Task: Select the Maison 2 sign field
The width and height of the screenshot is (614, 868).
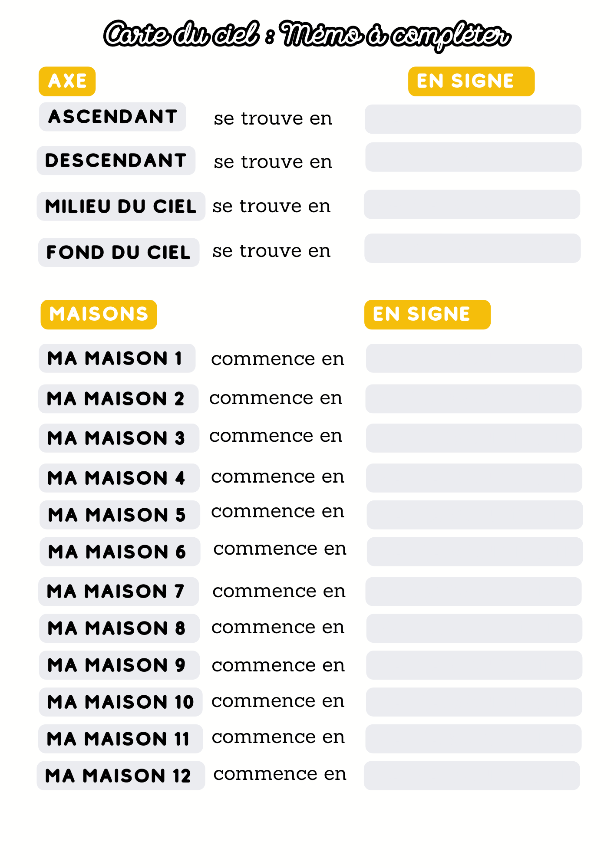Action: [x=473, y=398]
